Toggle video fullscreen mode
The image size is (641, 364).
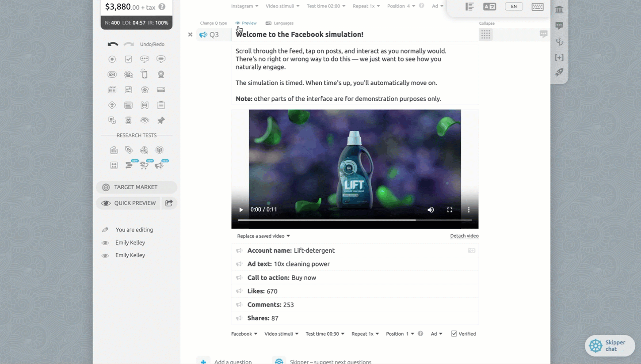450,210
